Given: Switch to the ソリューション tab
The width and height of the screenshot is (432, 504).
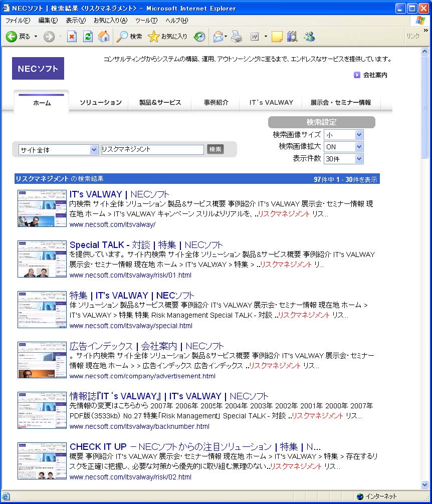Looking at the screenshot, I should [x=101, y=103].
